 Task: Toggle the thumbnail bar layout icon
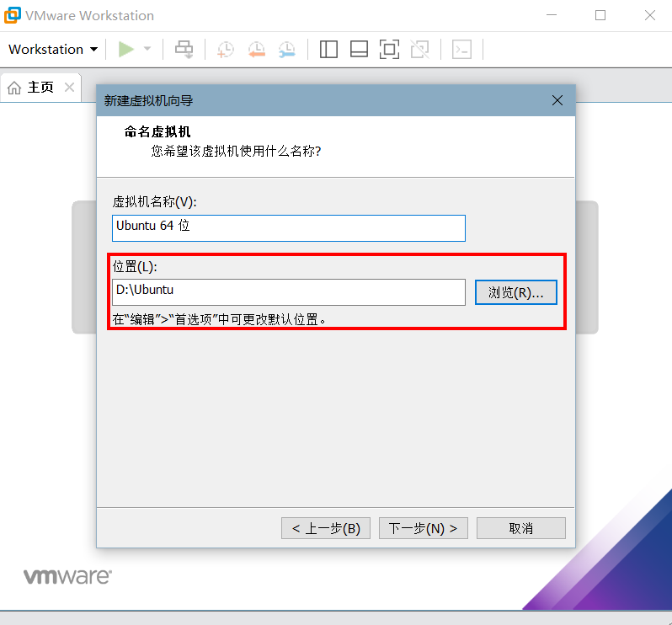pos(359,49)
